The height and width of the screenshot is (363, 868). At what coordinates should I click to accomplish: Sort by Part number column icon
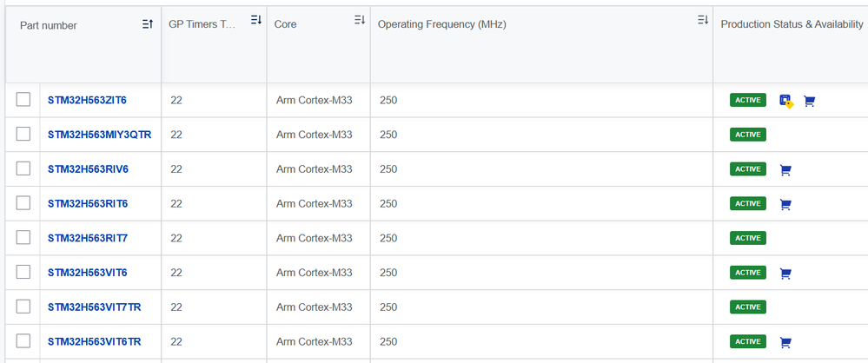click(147, 23)
